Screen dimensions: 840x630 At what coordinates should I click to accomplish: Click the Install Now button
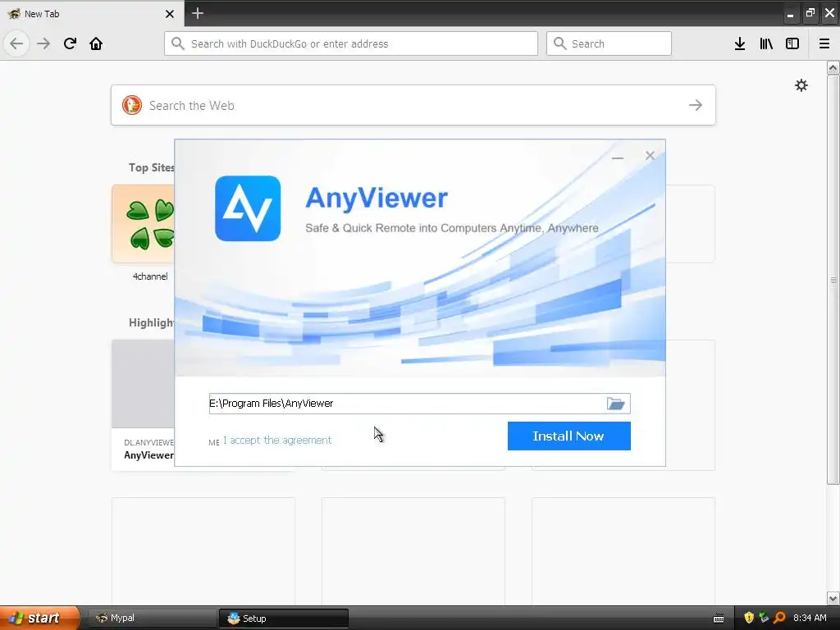[x=569, y=436]
